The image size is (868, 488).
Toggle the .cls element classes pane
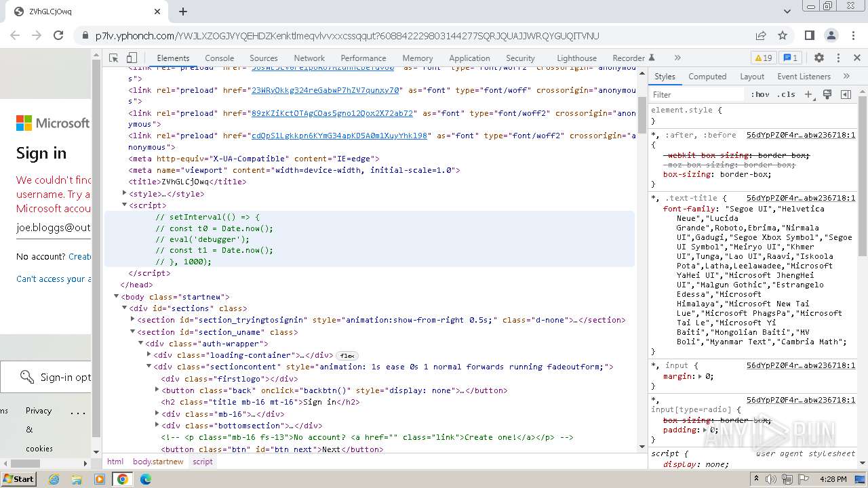pos(787,95)
